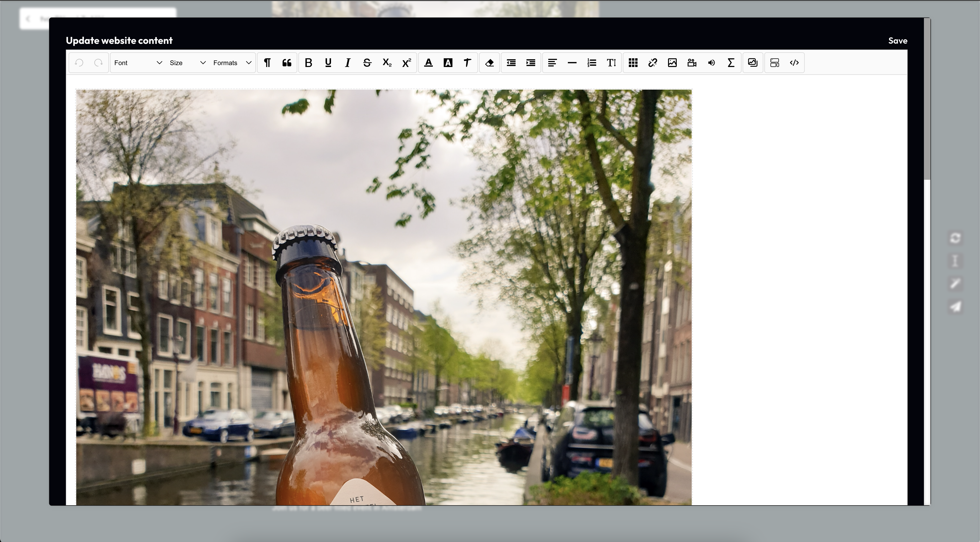The width and height of the screenshot is (980, 542).
Task: Toggle strikethrough formatting
Action: (367, 63)
